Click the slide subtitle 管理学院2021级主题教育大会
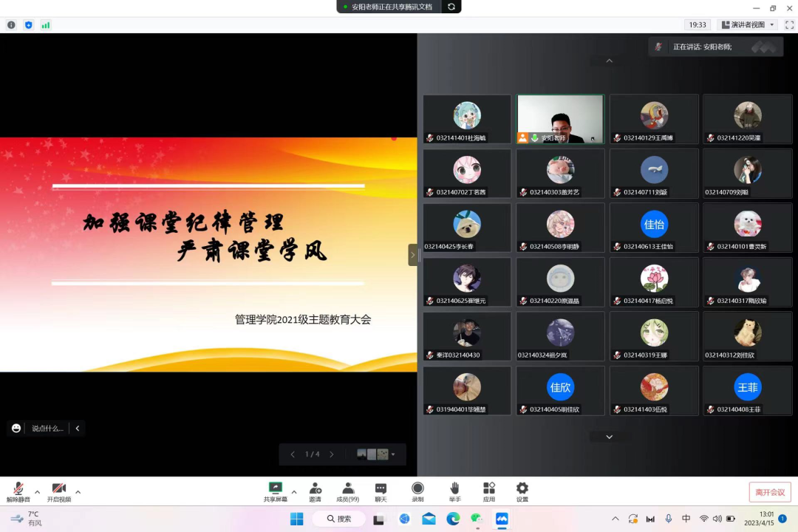The height and width of the screenshot is (532, 798). point(303,320)
